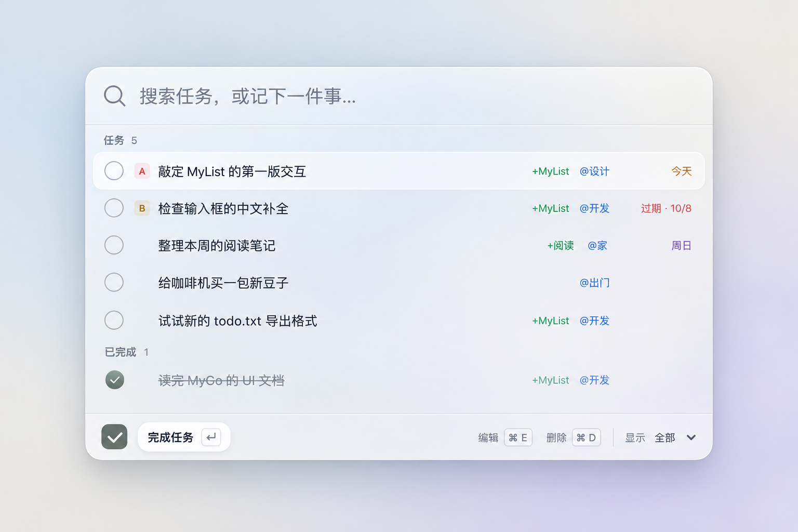
Task: Click the 周日 due date label
Action: tap(682, 246)
